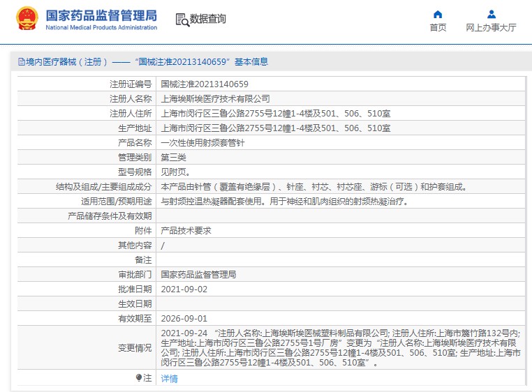Viewport: 532px width, 392px height.
Task: Click the structure composition description text
Action: 314,186
